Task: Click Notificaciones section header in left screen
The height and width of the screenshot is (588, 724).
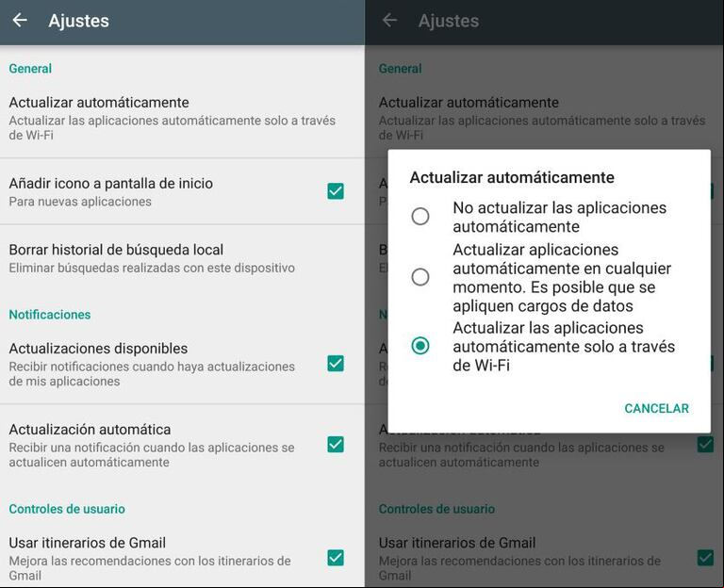Action: click(50, 315)
